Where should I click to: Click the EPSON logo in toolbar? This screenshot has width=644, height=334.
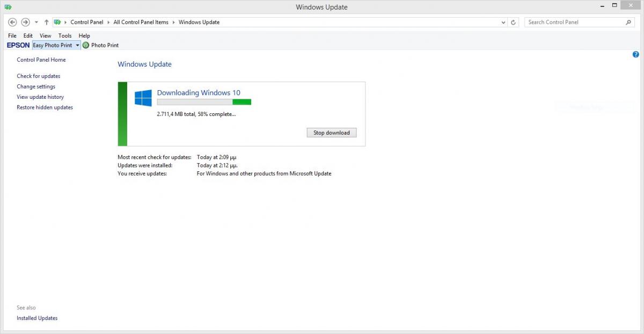[18, 45]
